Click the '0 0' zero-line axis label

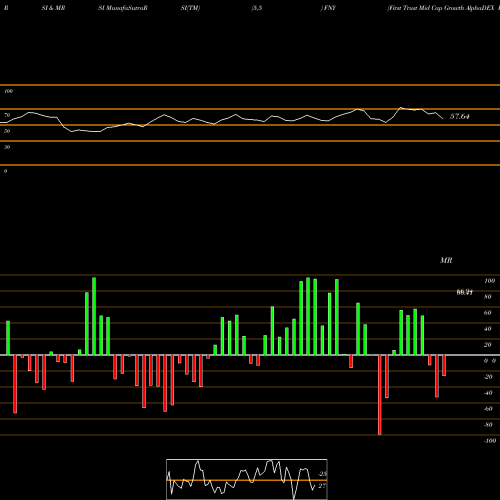click(x=490, y=361)
